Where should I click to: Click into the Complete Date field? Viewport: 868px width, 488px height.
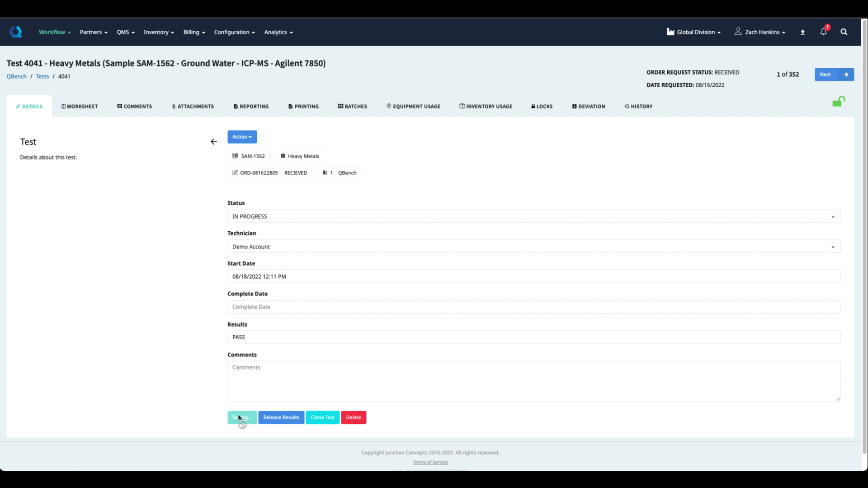533,307
